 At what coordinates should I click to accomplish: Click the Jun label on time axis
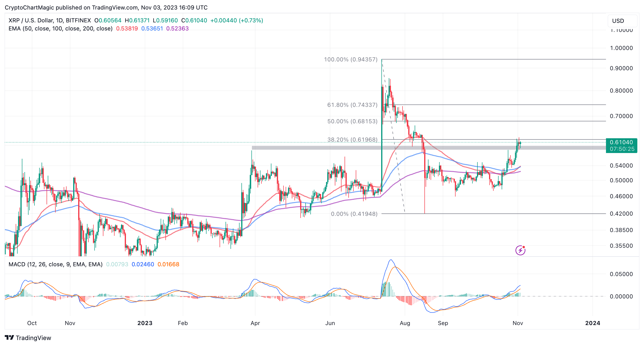click(x=330, y=323)
